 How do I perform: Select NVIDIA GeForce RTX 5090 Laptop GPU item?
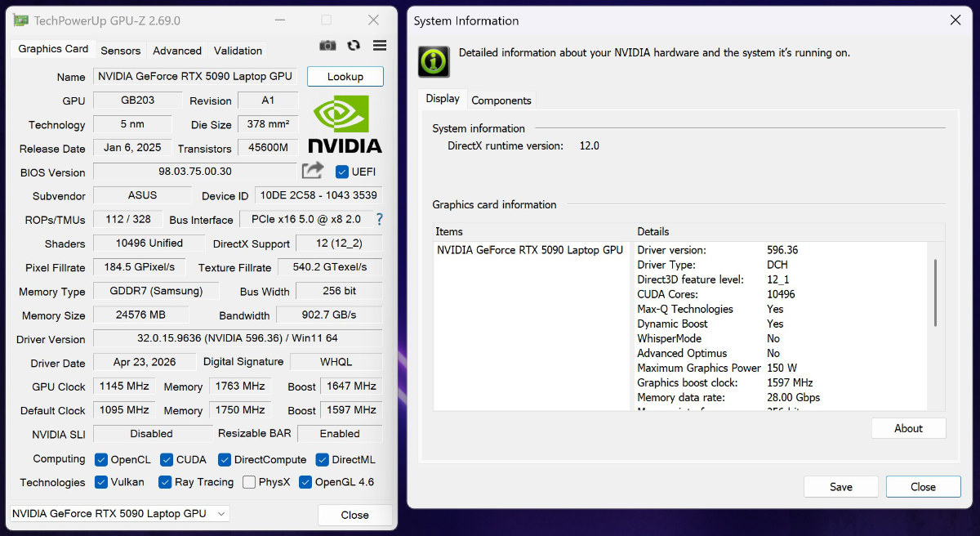pyautogui.click(x=530, y=250)
